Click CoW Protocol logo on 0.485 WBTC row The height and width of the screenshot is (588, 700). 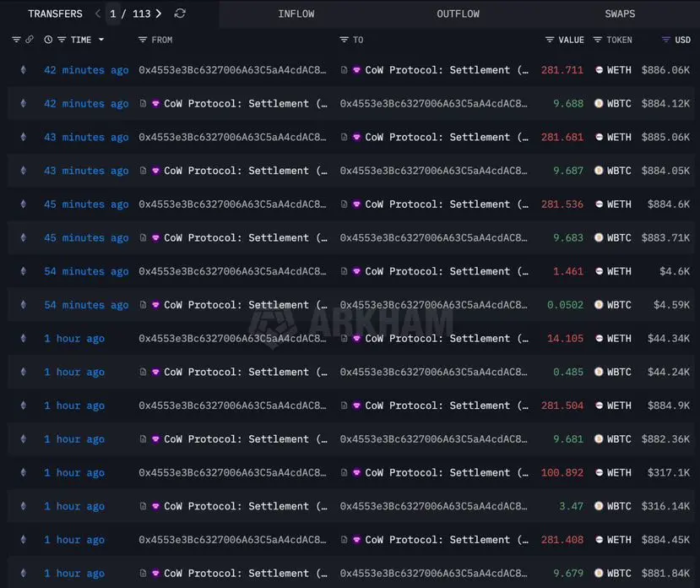click(x=155, y=372)
